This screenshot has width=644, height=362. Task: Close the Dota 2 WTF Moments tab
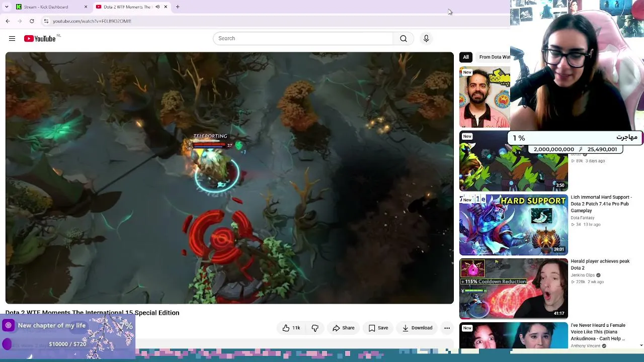click(x=166, y=7)
